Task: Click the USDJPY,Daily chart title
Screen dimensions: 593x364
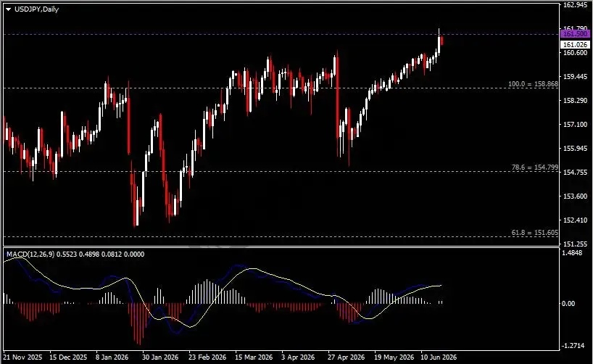Action: click(x=37, y=9)
